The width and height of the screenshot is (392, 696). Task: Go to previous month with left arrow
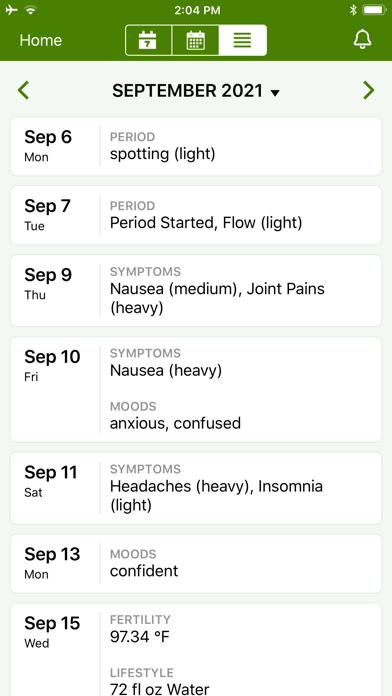point(24,91)
